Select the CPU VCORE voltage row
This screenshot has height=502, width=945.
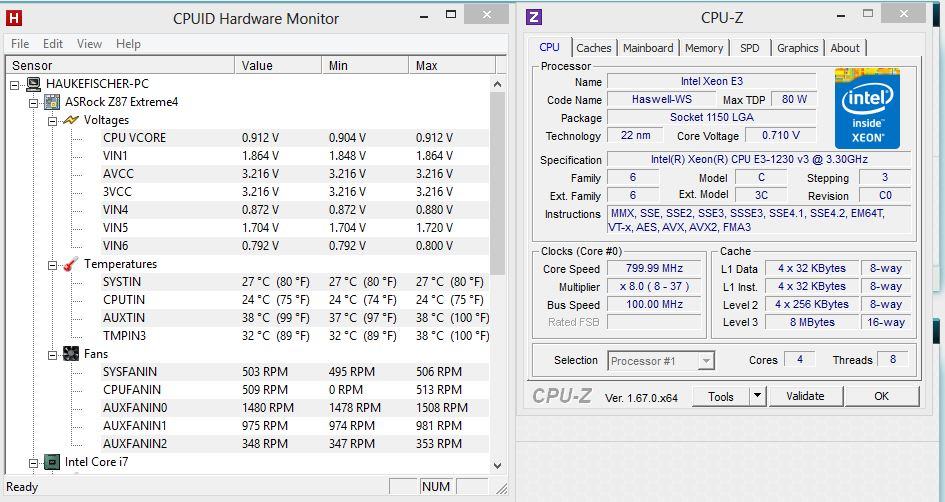click(295, 138)
